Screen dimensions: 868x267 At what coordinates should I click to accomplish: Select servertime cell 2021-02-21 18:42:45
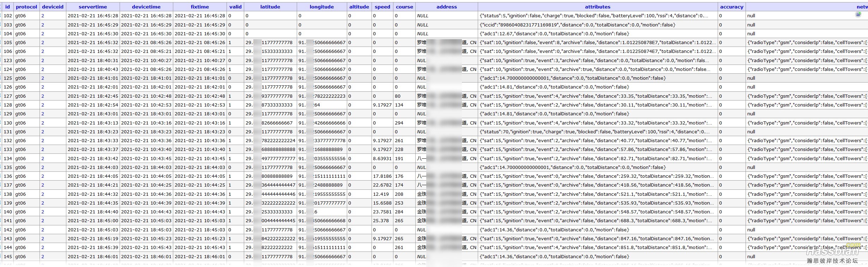point(93,96)
